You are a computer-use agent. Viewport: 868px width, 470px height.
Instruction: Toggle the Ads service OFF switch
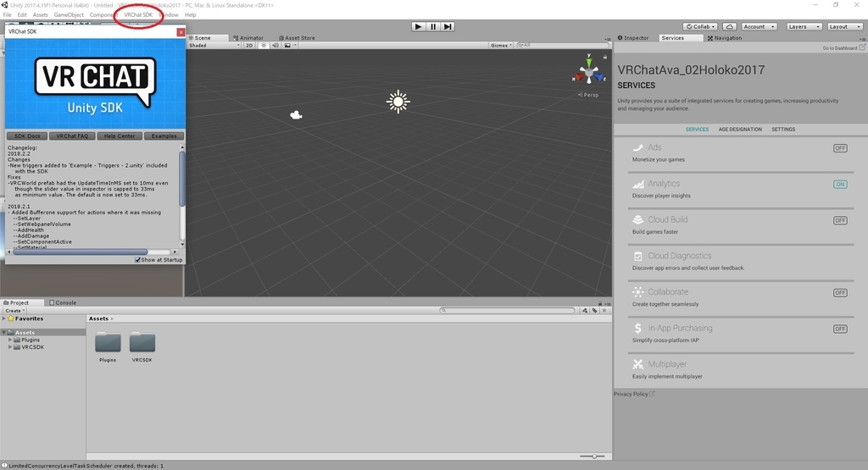click(840, 148)
